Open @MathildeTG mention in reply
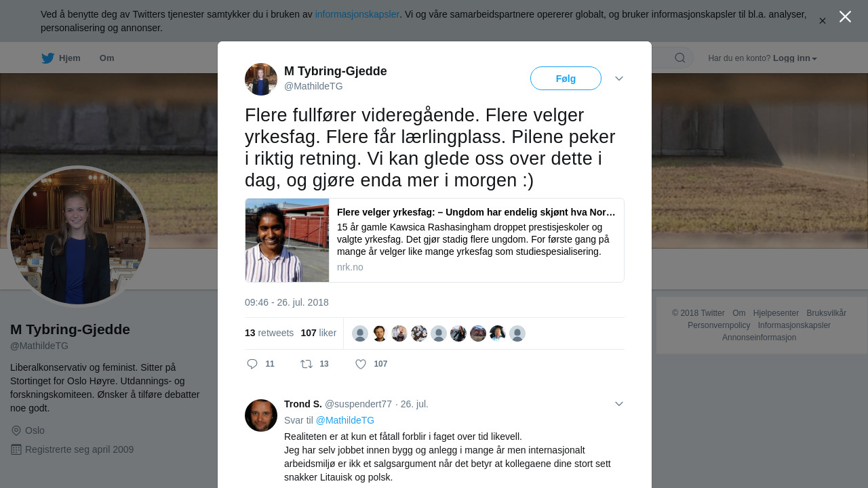This screenshot has width=868, height=488. (x=345, y=420)
